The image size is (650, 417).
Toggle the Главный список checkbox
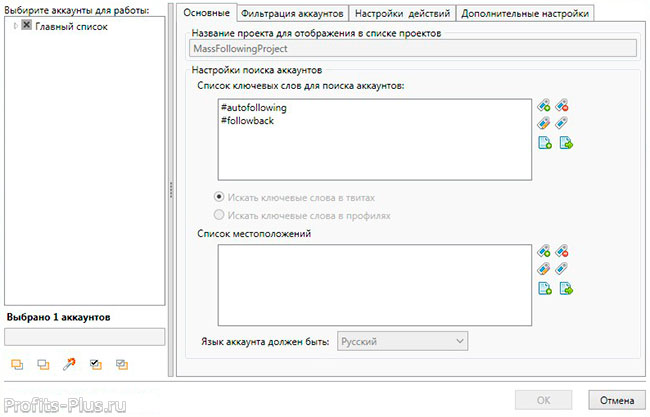point(27,25)
